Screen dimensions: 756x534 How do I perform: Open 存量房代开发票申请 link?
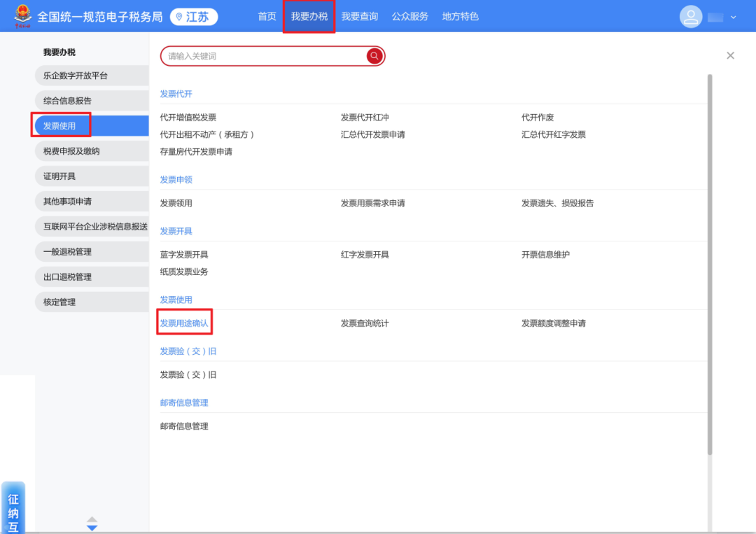pyautogui.click(x=196, y=152)
